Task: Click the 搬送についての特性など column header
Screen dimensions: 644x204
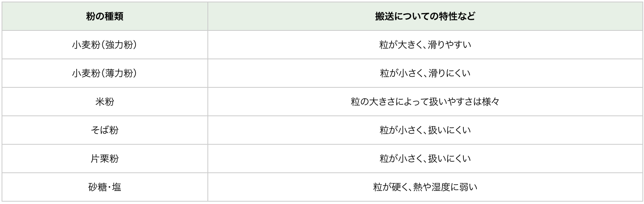Action: (425, 17)
